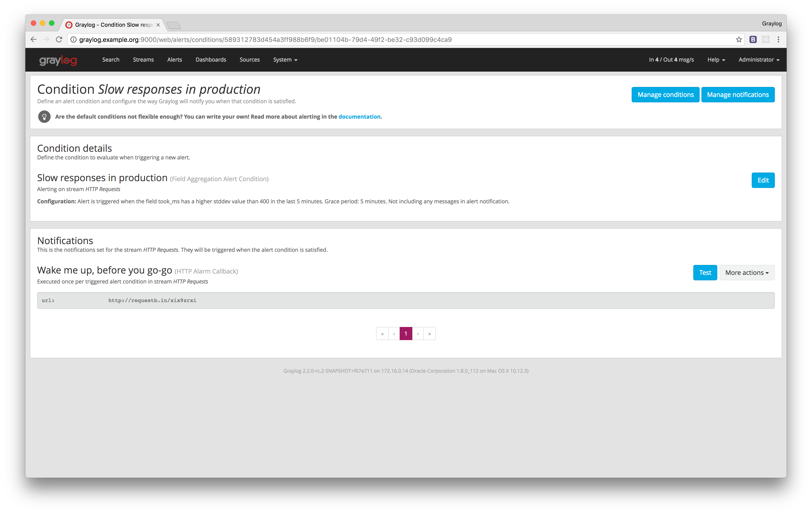
Task: View site info icon in address bar
Action: 73,39
